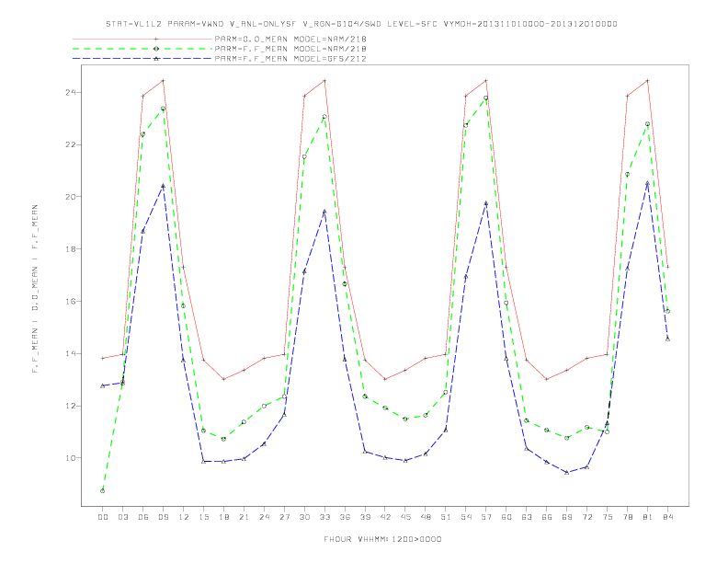728x563 pixels.
Task: Click y-axis tick value 16
Action: pyautogui.click(x=71, y=301)
